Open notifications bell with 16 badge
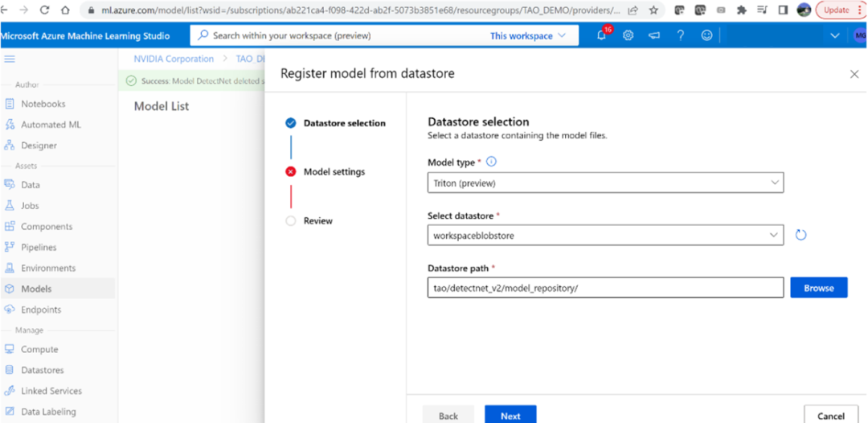868x423 pixels. click(x=602, y=35)
